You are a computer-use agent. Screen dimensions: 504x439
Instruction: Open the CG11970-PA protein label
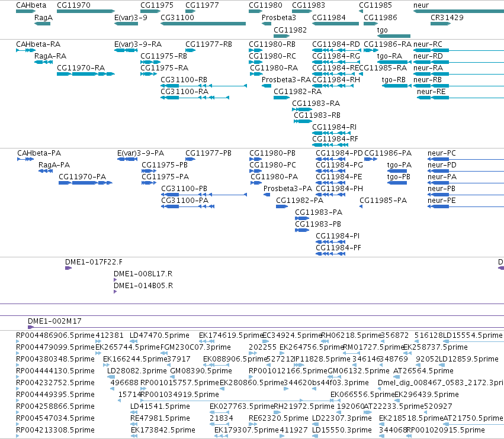(82, 177)
